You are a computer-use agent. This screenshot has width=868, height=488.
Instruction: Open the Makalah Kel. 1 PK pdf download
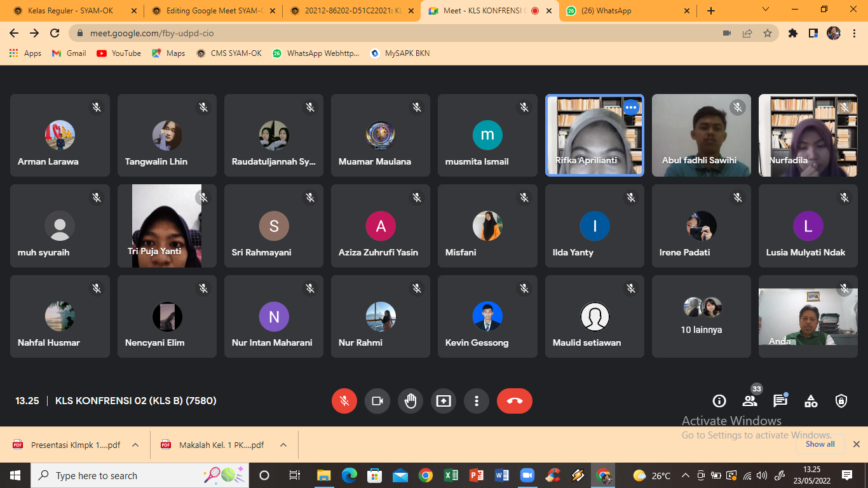click(x=213, y=445)
